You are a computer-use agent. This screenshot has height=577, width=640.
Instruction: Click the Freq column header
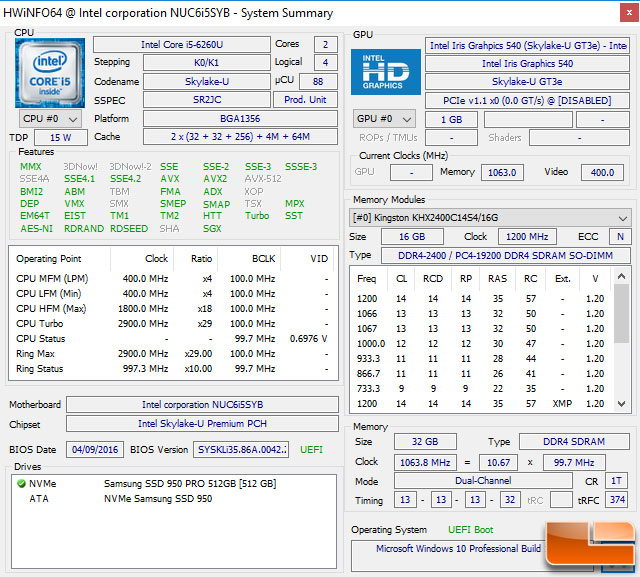[x=367, y=279]
